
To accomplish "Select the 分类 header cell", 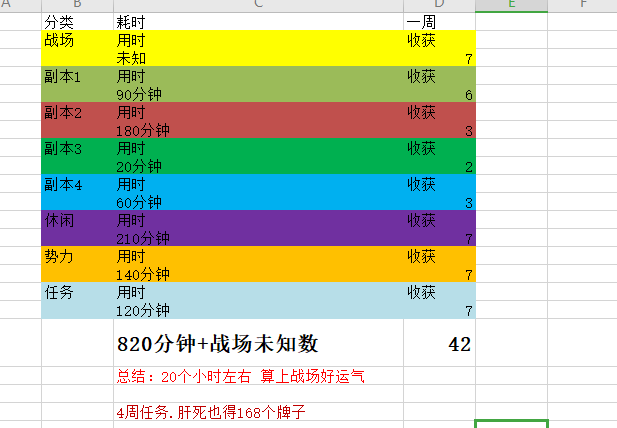I will pyautogui.click(x=77, y=21).
